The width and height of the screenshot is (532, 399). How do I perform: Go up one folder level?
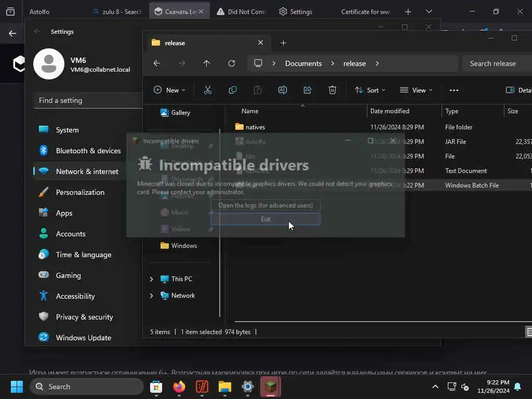[x=207, y=63]
